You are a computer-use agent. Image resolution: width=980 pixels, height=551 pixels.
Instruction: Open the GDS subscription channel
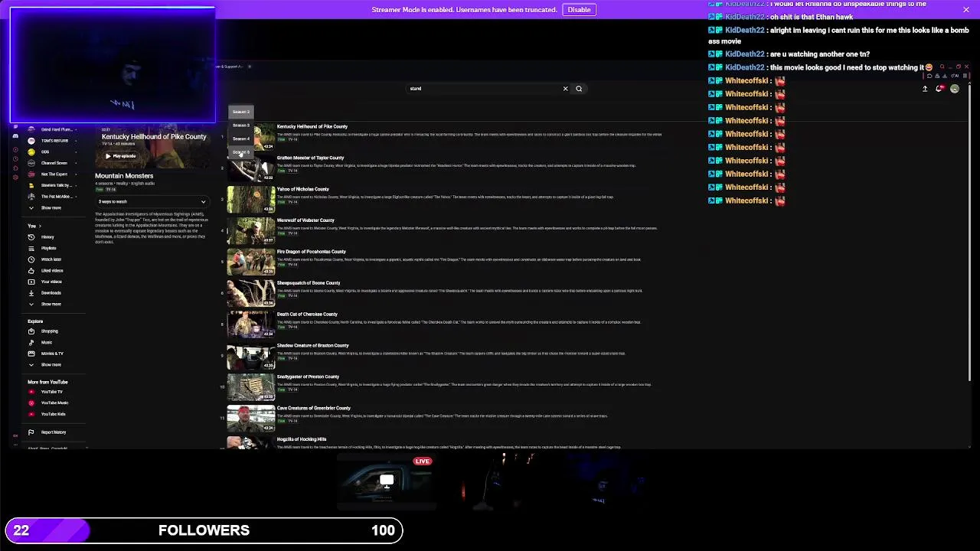coord(44,152)
